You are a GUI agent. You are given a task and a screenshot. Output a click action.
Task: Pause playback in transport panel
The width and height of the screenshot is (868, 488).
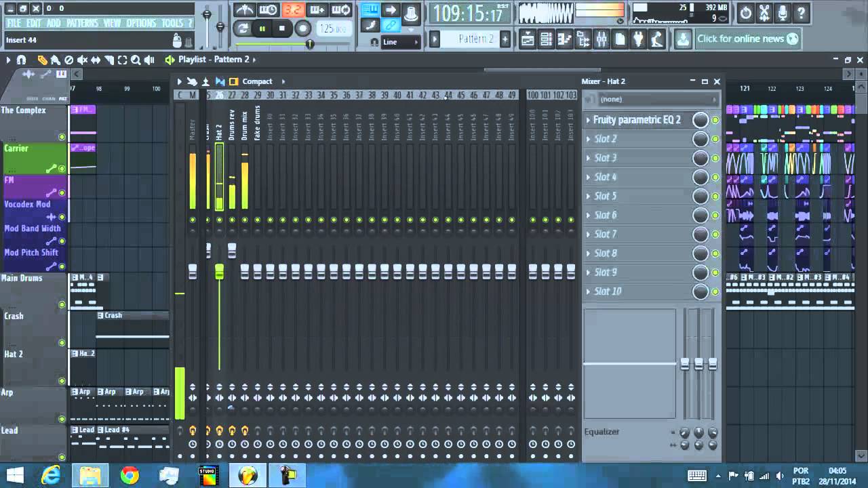coord(262,28)
